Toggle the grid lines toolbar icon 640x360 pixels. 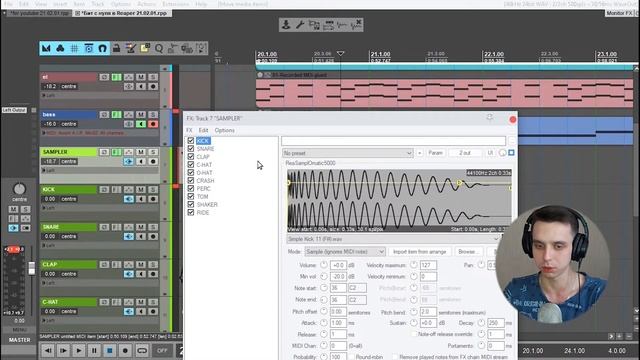pos(74,49)
